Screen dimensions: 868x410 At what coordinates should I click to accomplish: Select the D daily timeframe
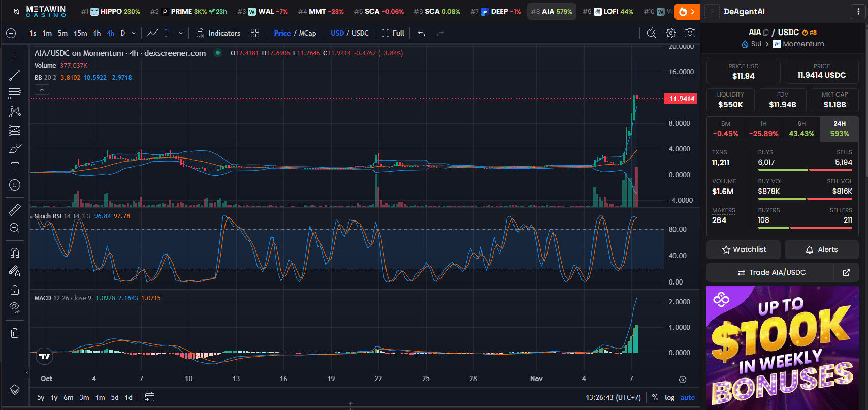point(122,33)
